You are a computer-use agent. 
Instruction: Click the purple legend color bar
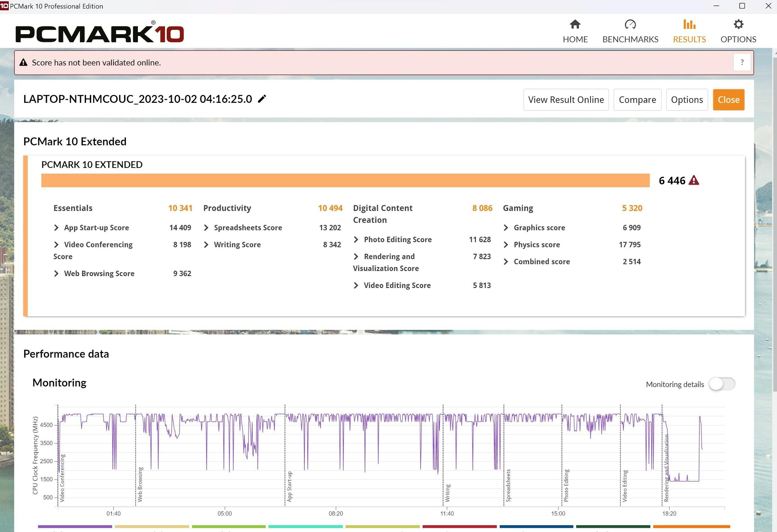coord(75,527)
